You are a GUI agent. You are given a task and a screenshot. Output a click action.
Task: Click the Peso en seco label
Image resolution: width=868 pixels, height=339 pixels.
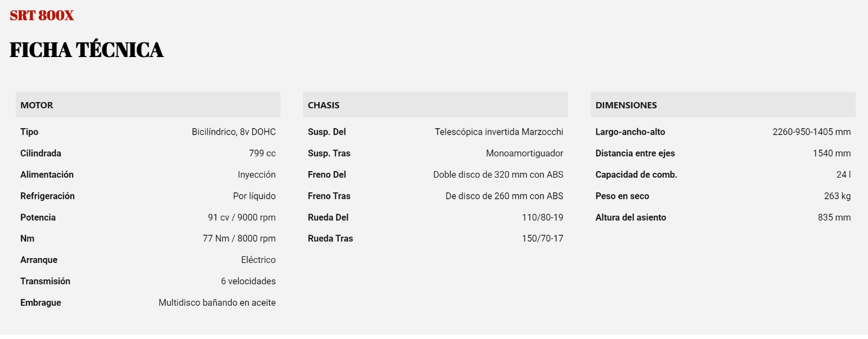622,196
